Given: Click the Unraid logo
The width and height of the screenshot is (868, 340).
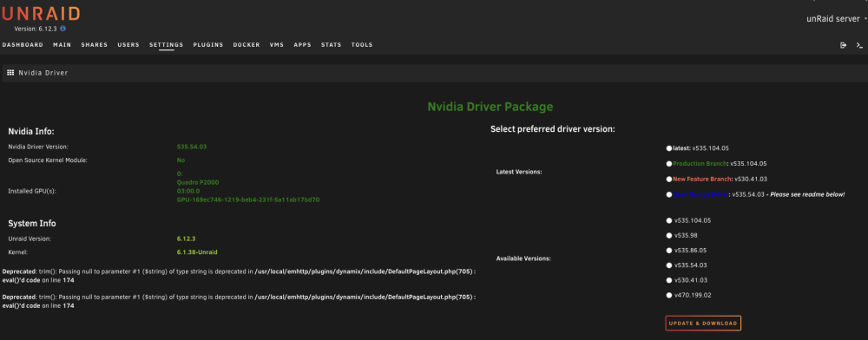Looking at the screenshot, I should click(41, 14).
